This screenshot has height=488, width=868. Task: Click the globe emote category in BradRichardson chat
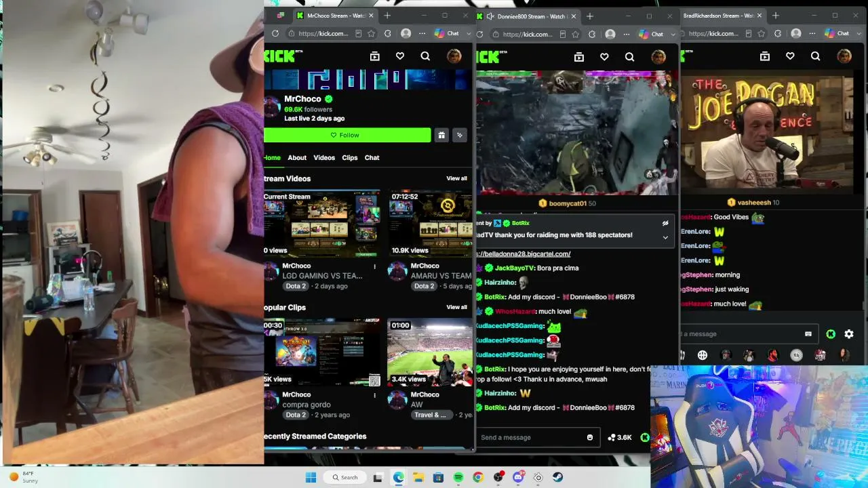(703, 355)
